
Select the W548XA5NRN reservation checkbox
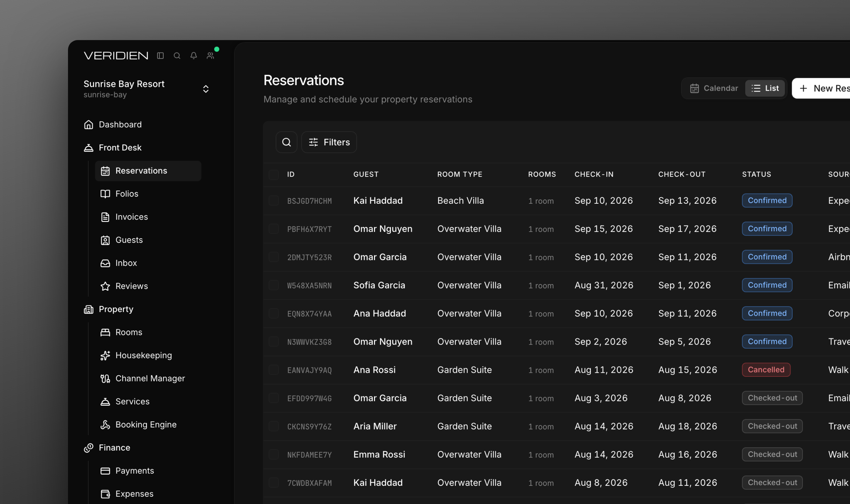[x=274, y=285]
